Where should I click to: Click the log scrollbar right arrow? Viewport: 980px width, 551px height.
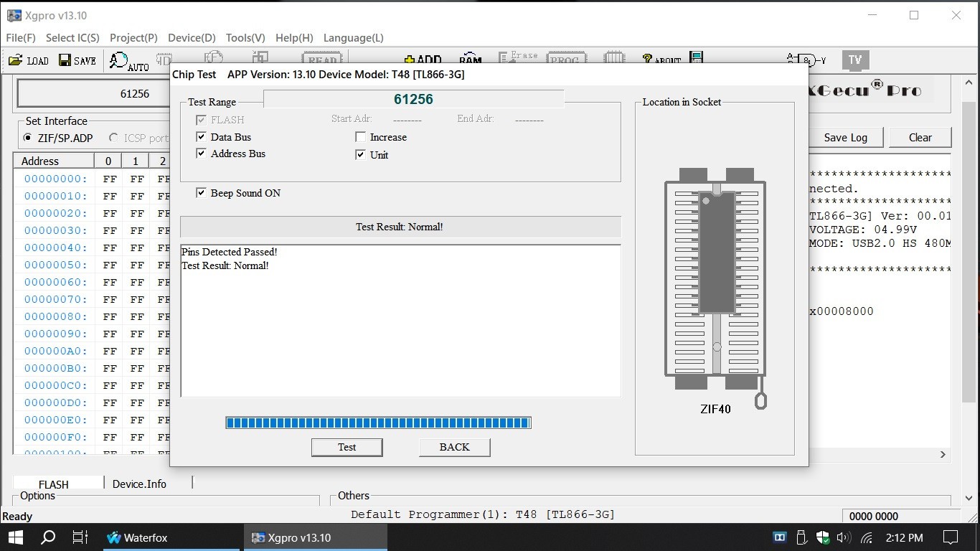(x=943, y=454)
